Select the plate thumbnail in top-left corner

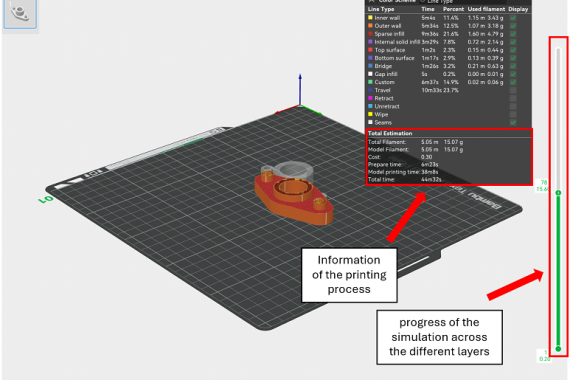(x=20, y=13)
